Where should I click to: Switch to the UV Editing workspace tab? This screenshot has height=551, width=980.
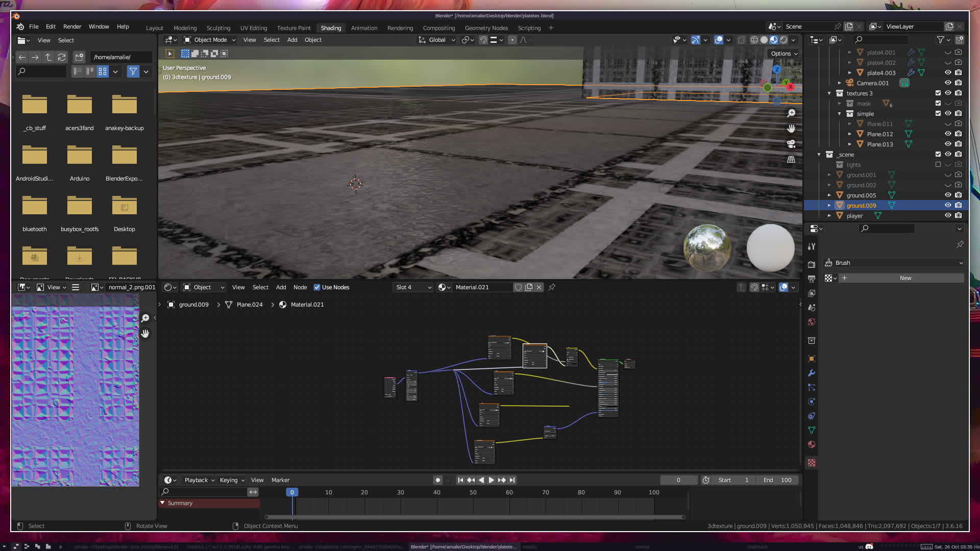[x=254, y=28]
